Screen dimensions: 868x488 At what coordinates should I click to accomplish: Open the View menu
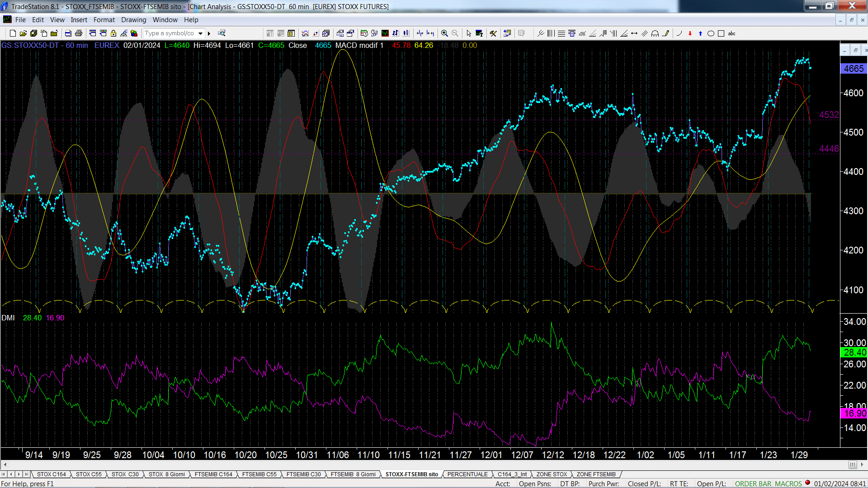57,20
